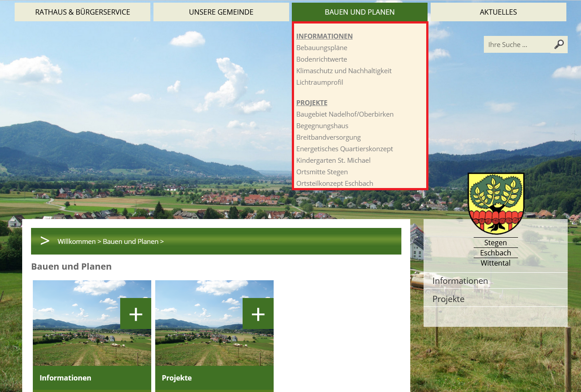Go to Klimaschutz und Nachhaltigkeit
The height and width of the screenshot is (392, 581).
tap(344, 71)
